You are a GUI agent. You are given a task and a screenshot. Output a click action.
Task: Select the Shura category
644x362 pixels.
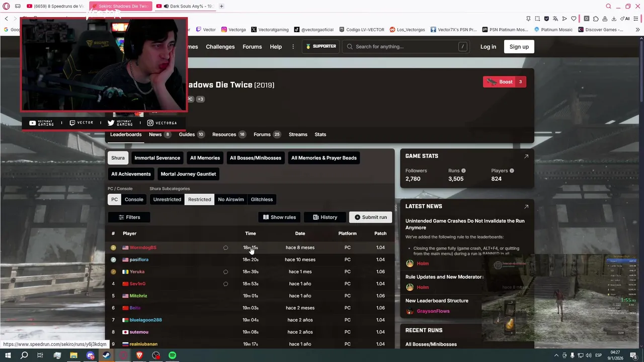coord(118,158)
